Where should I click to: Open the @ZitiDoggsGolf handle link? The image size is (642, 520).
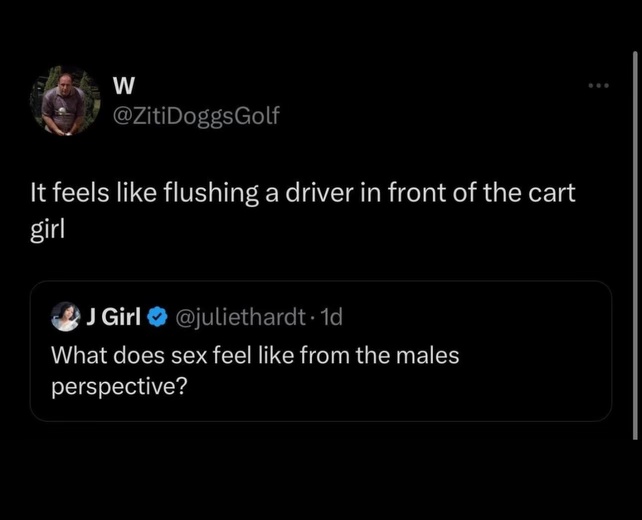click(198, 115)
